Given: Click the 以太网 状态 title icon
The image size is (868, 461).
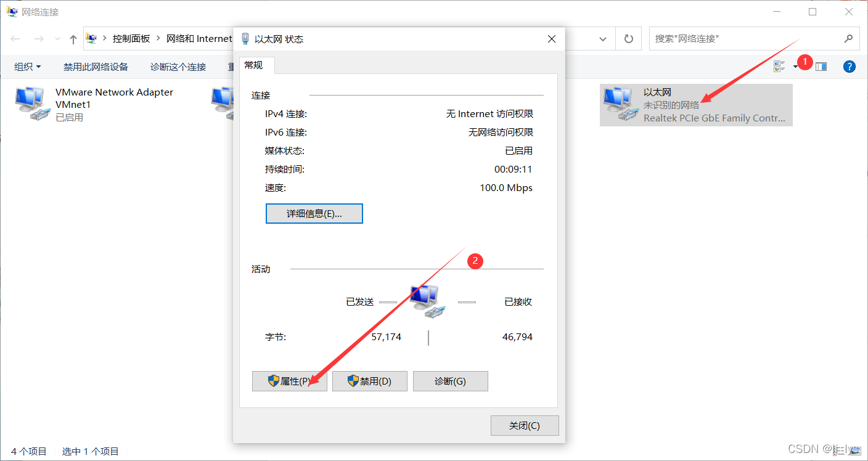Looking at the screenshot, I should coord(245,39).
